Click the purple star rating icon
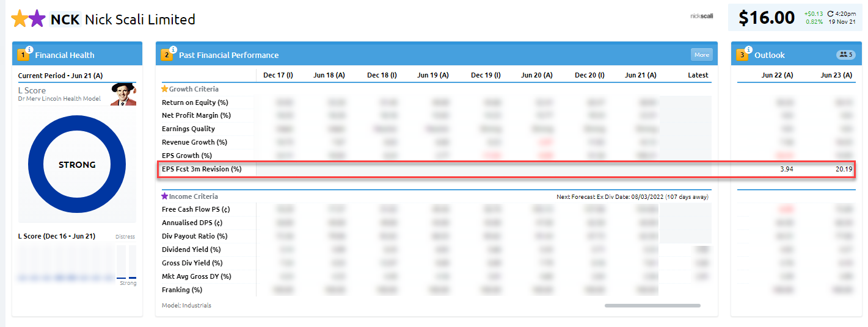Image resolution: width=868 pixels, height=327 pixels. click(x=37, y=19)
